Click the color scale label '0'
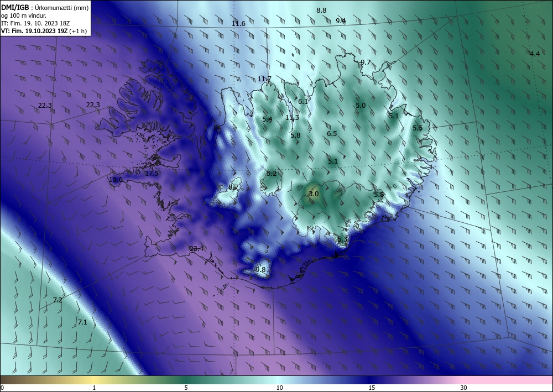 pyautogui.click(x=2, y=388)
